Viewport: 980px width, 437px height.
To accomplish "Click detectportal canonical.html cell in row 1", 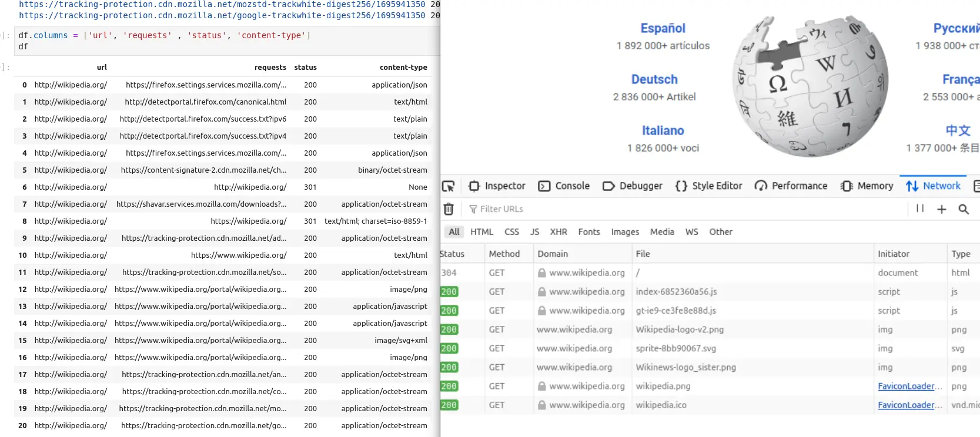I will click(205, 102).
